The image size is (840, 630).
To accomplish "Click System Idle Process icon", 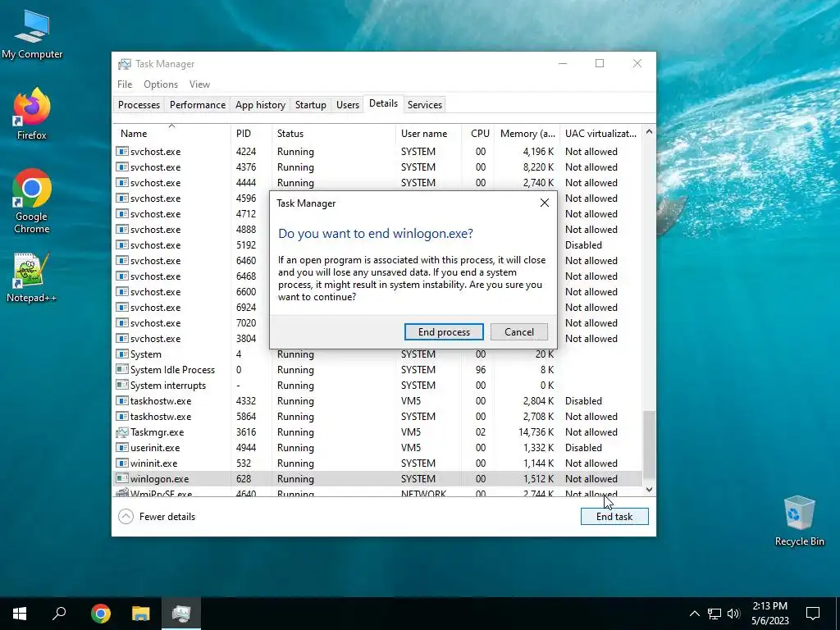I will [x=122, y=370].
